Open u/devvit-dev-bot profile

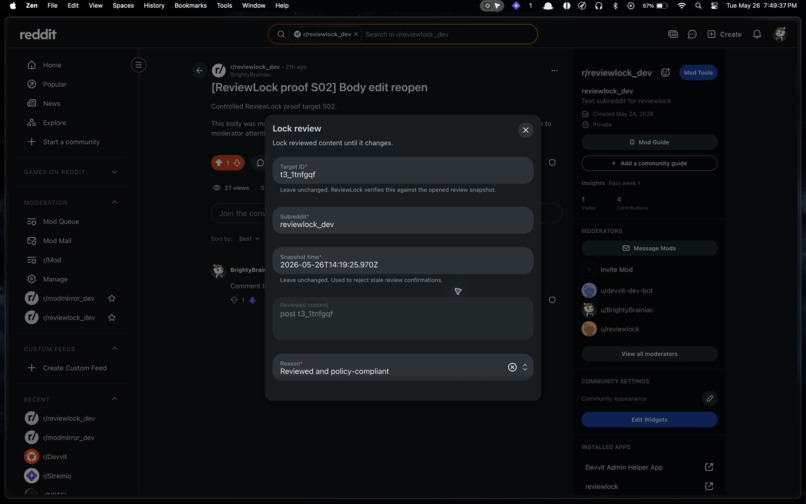(x=626, y=291)
